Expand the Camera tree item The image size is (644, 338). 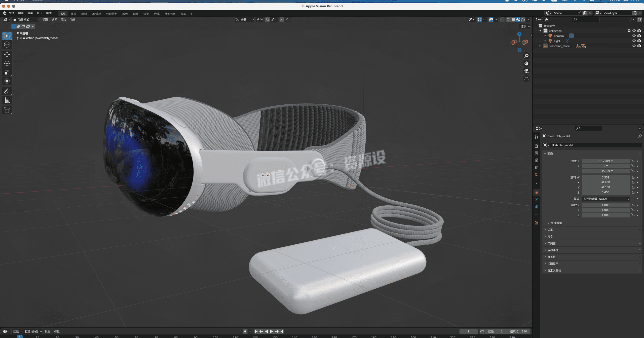(545, 36)
